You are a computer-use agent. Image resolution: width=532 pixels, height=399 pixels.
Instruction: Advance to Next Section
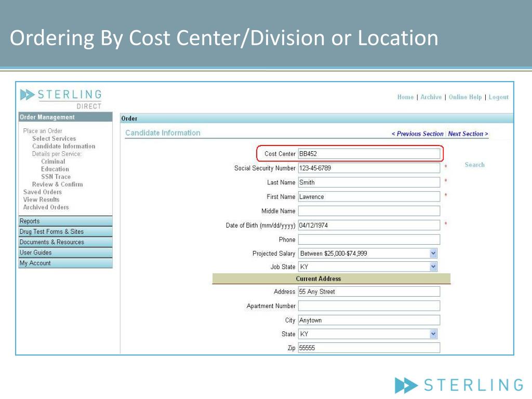(468, 134)
